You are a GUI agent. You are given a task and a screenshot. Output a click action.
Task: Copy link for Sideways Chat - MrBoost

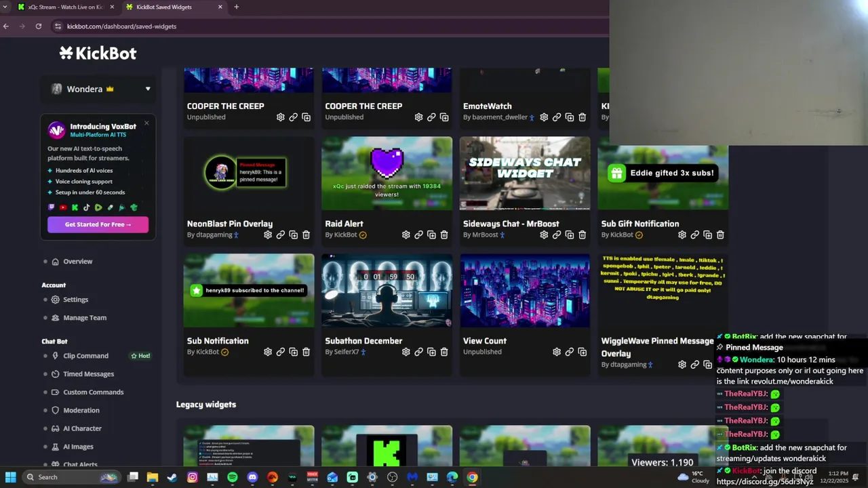click(557, 235)
